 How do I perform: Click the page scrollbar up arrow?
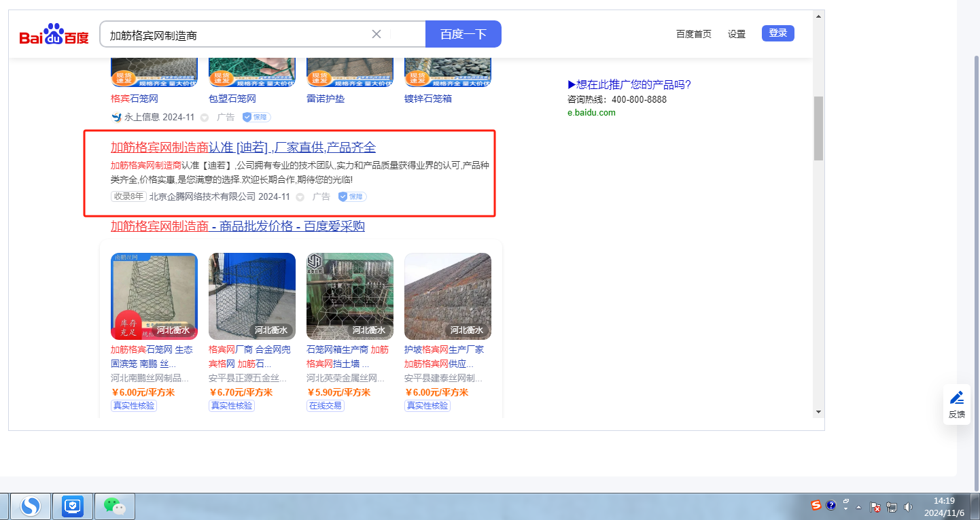coord(818,16)
